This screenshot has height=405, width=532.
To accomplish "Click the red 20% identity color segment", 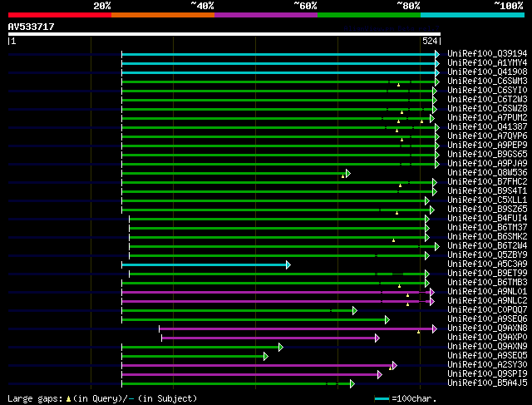I will [60, 15].
